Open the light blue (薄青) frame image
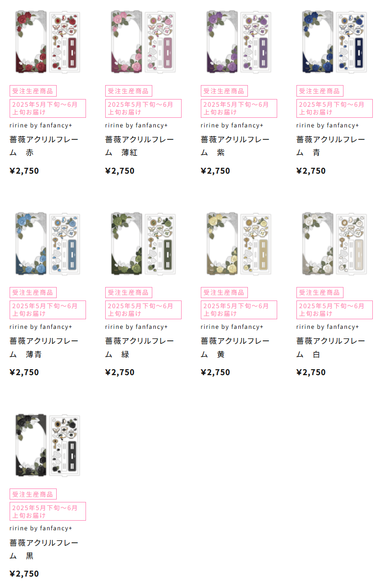 coord(48,243)
